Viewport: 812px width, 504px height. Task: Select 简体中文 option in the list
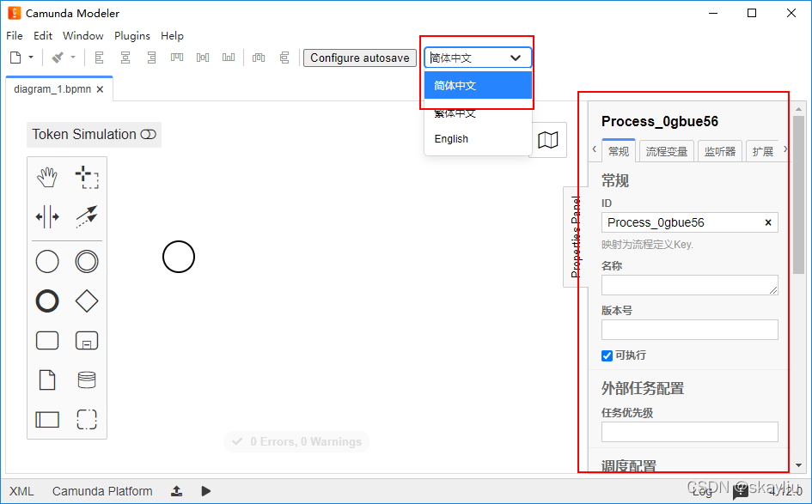478,85
